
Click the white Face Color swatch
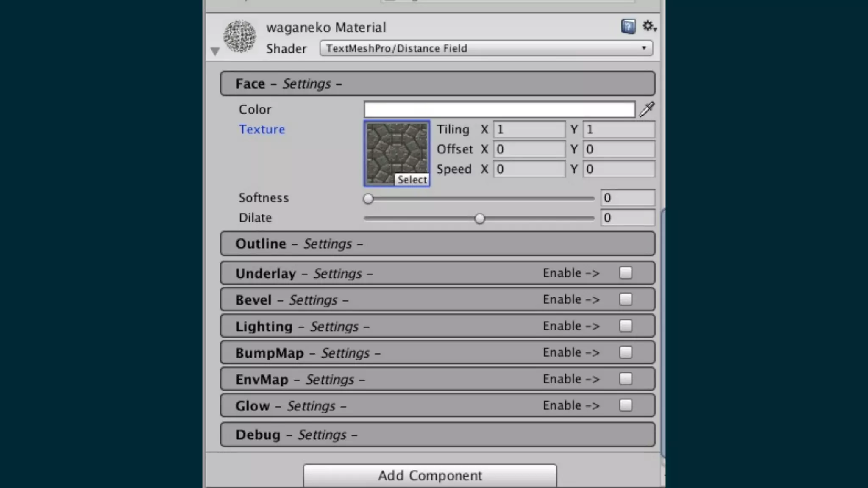tap(499, 109)
